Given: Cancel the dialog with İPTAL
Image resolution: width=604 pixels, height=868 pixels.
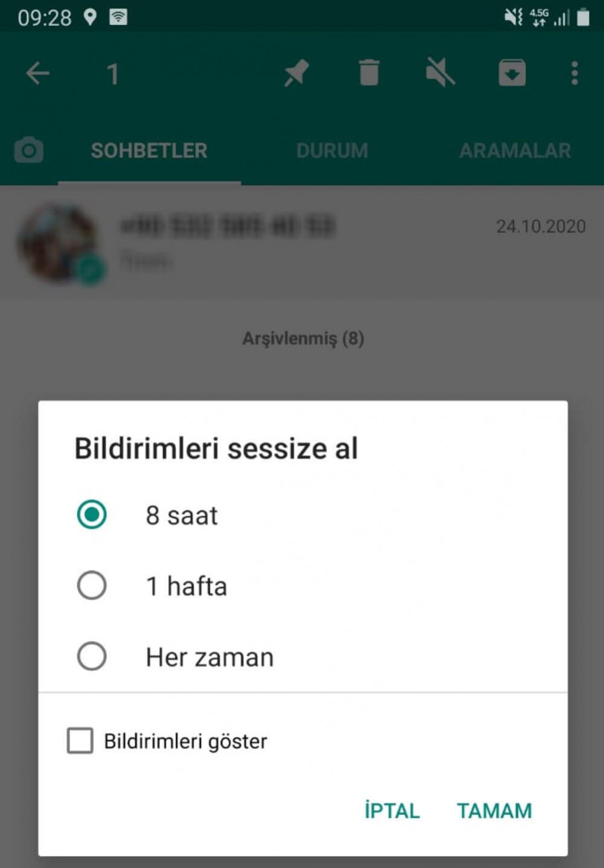Looking at the screenshot, I should 392,811.
